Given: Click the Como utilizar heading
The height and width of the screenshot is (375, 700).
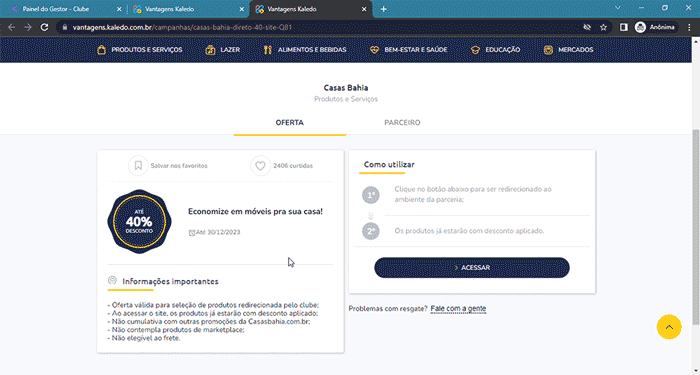Looking at the screenshot, I should point(389,165).
